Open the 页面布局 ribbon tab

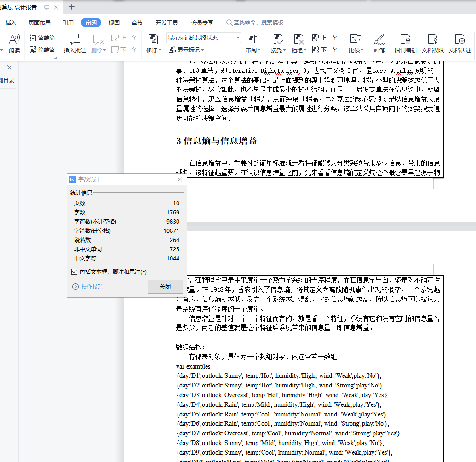click(x=40, y=23)
